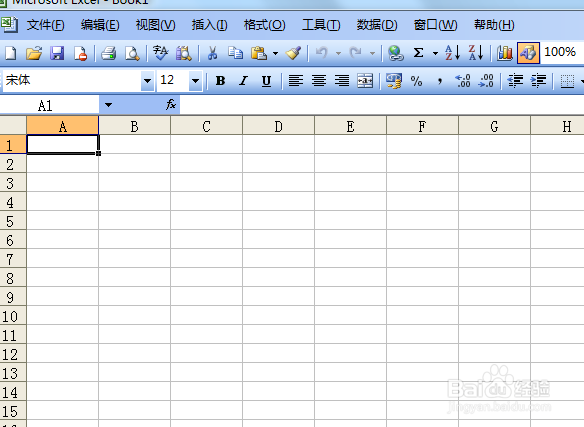Open the Undo history dropdown
Image resolution: width=584 pixels, height=427 pixels.
pos(338,53)
